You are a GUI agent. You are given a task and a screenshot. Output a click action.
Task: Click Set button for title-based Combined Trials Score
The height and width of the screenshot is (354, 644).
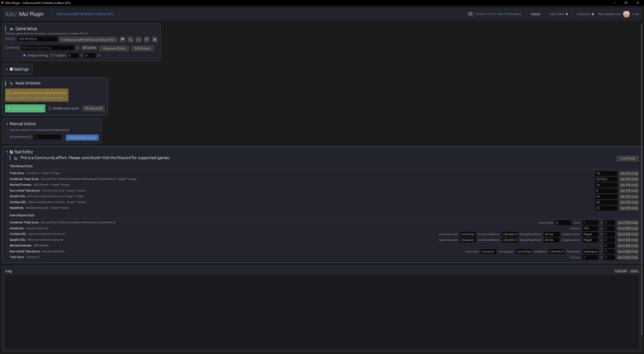pos(629,179)
